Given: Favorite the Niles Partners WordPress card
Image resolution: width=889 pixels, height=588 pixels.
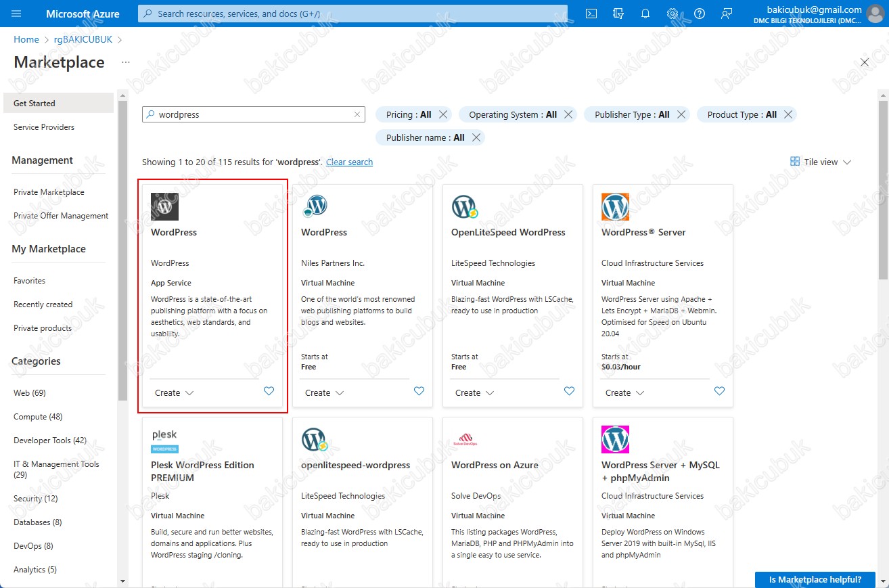Looking at the screenshot, I should [x=419, y=391].
